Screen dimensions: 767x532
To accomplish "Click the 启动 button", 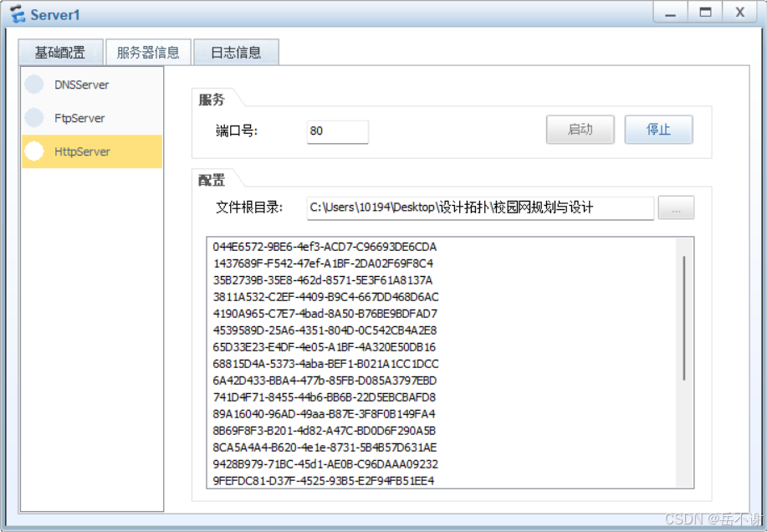I will [x=580, y=130].
